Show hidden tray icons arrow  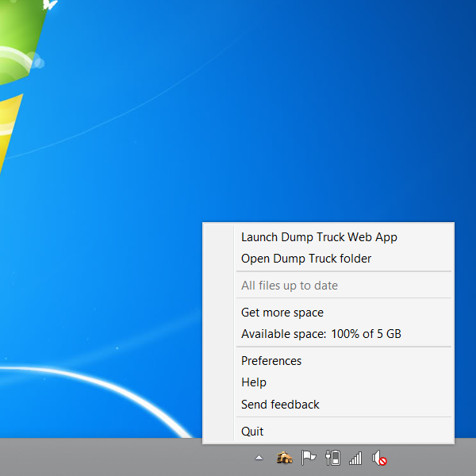click(259, 458)
